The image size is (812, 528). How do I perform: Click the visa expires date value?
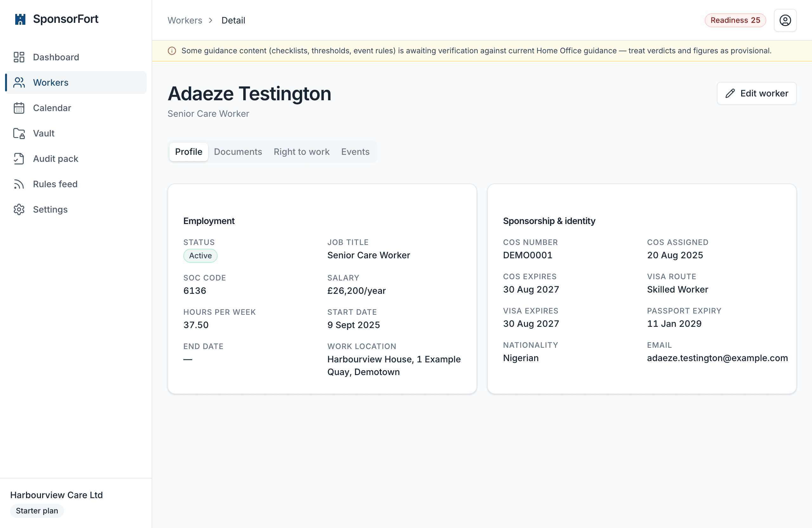(531, 323)
